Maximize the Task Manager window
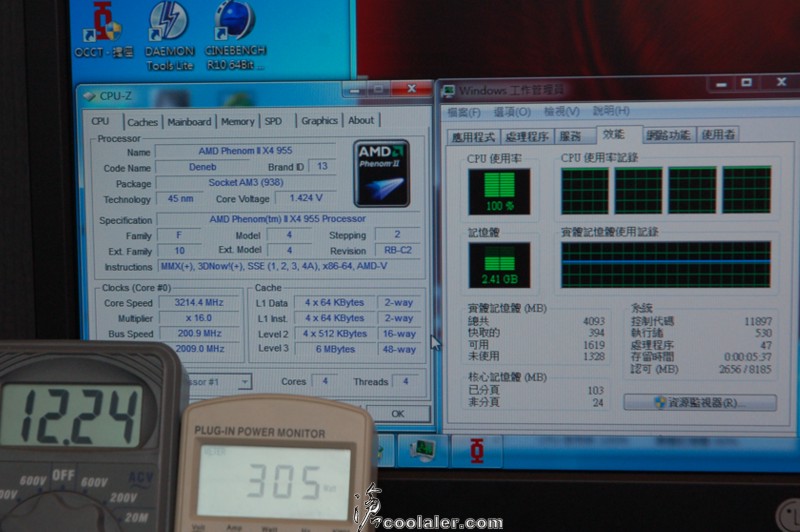The height and width of the screenshot is (532, 800). pyautogui.click(x=746, y=83)
